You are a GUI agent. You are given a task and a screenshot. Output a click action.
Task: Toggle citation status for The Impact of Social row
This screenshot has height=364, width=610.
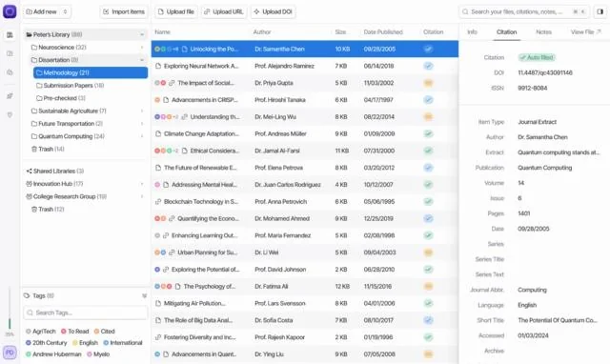[428, 83]
